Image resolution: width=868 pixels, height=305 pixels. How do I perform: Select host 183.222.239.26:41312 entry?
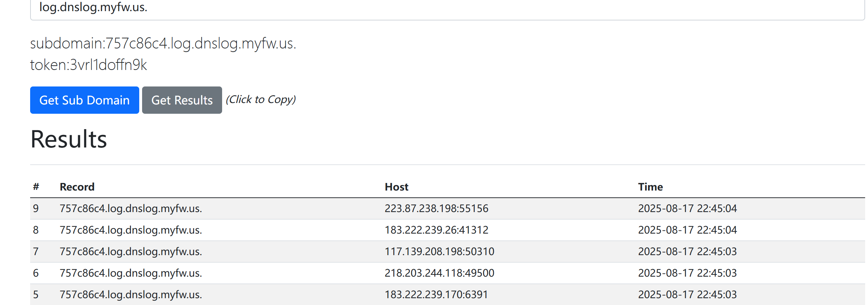(x=436, y=230)
